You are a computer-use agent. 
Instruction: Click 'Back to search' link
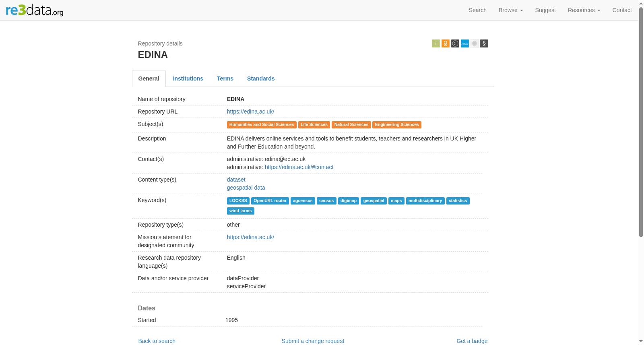coord(157,341)
